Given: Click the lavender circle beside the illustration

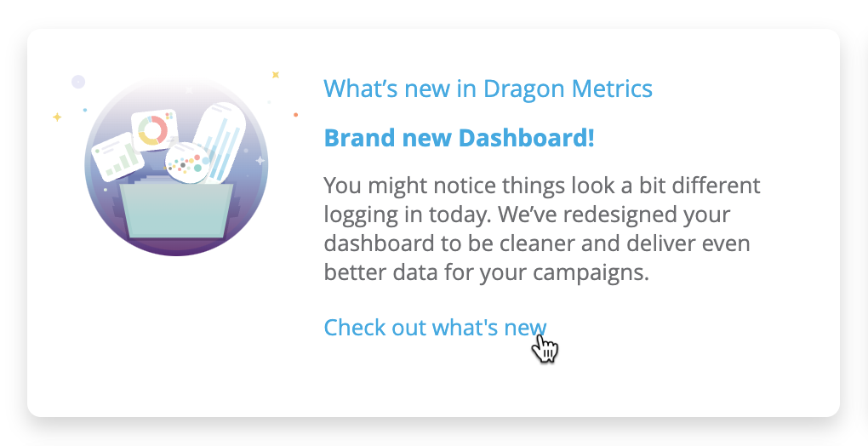Looking at the screenshot, I should [x=78, y=82].
